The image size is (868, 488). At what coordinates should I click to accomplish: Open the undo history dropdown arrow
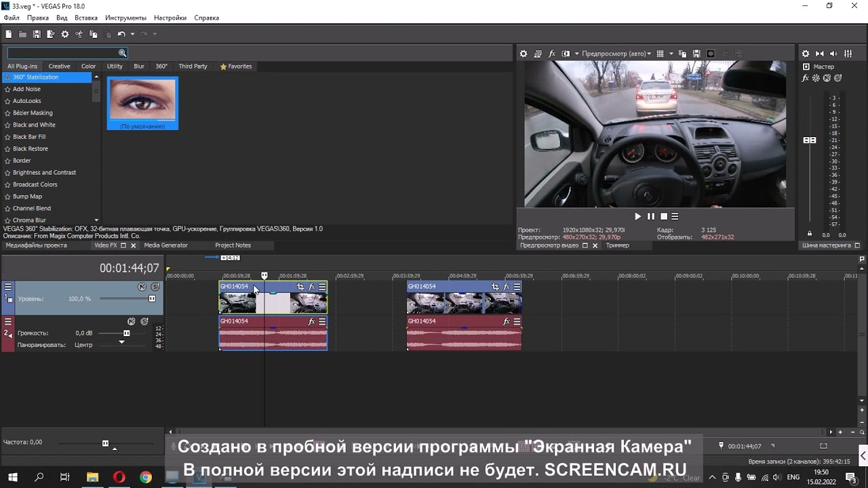tap(132, 34)
